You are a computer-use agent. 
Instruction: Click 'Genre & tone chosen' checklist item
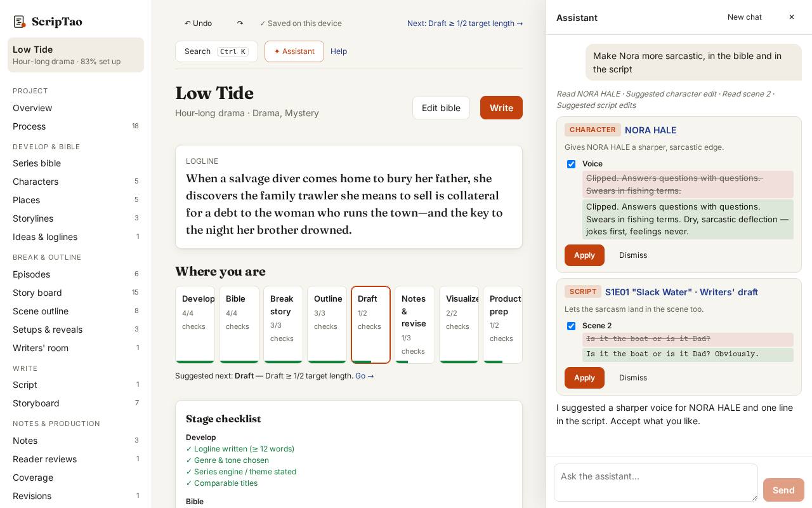[x=227, y=460]
